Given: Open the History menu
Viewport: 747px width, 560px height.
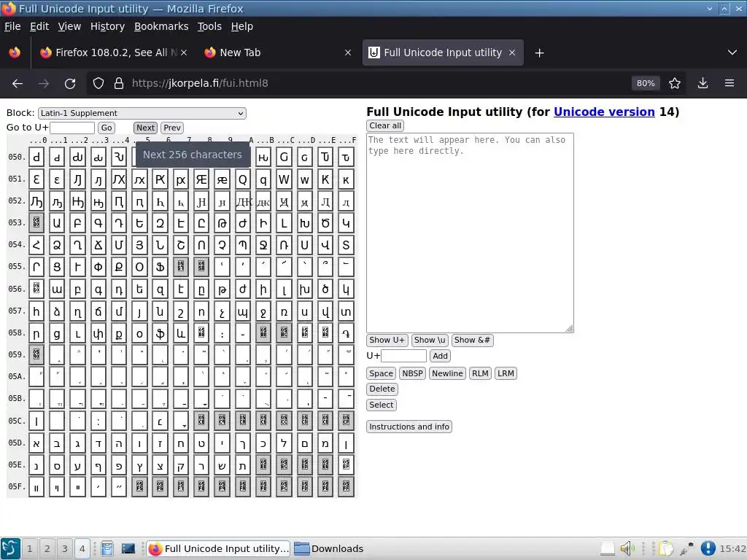Looking at the screenshot, I should tap(108, 27).
